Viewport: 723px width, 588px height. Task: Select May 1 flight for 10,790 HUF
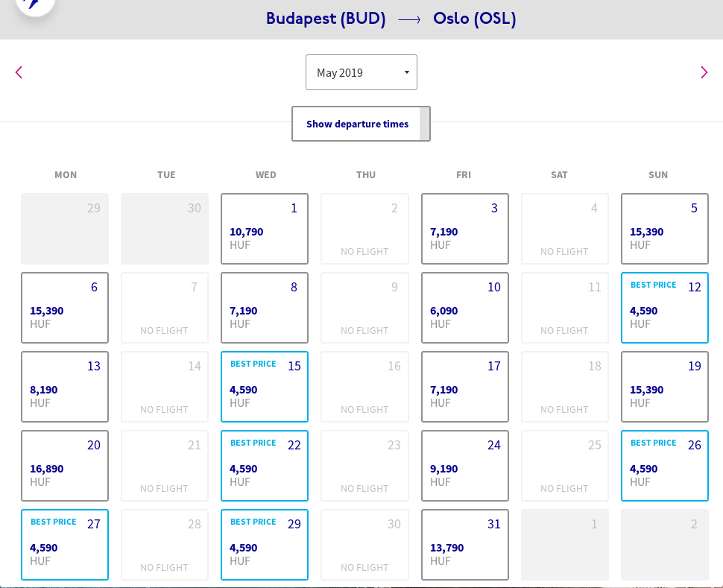pyautogui.click(x=265, y=229)
